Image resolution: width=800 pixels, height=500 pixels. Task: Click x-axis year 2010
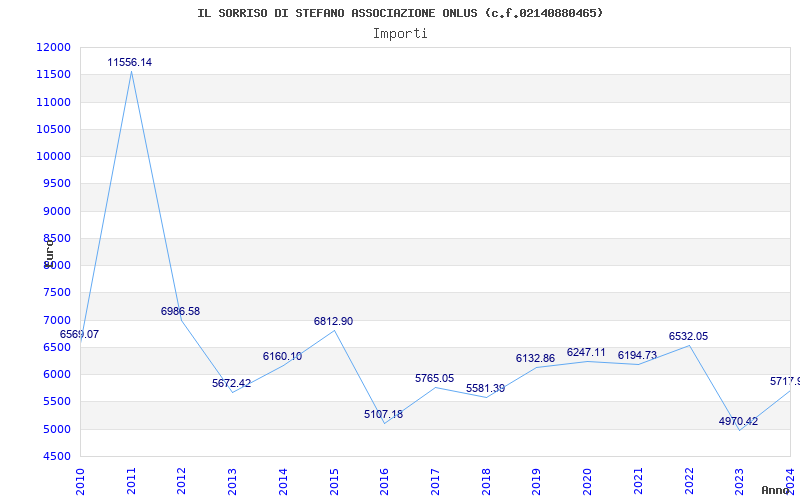pyautogui.click(x=80, y=481)
